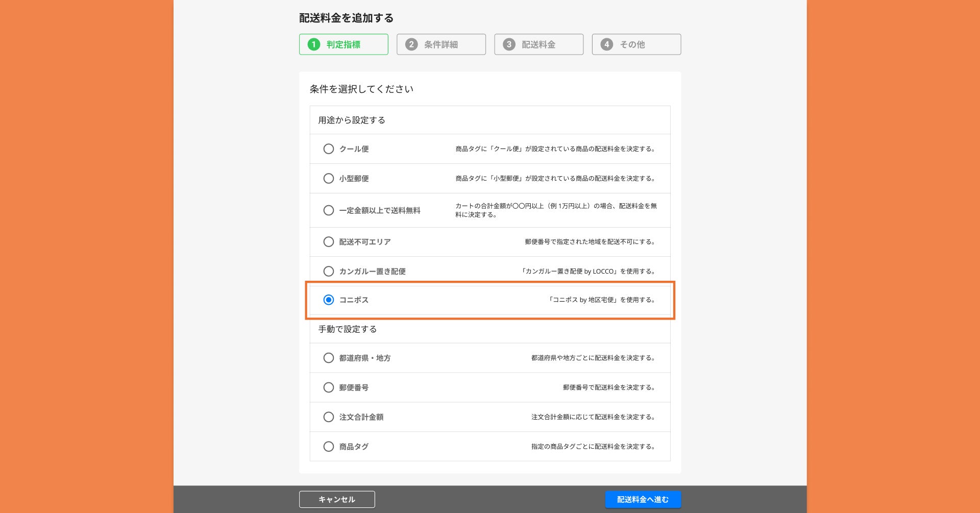Choose 一定金額以上で送料無料 option
The width and height of the screenshot is (980, 513).
[329, 210]
